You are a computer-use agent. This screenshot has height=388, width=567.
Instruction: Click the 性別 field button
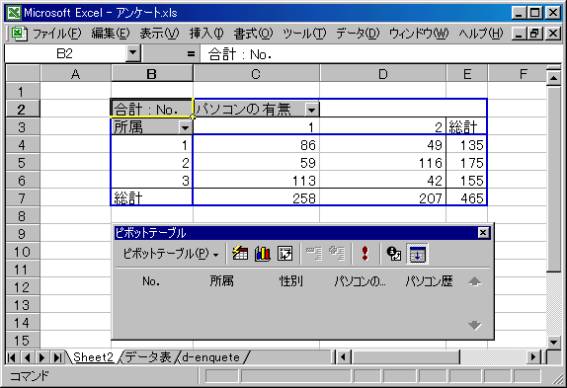click(x=291, y=281)
